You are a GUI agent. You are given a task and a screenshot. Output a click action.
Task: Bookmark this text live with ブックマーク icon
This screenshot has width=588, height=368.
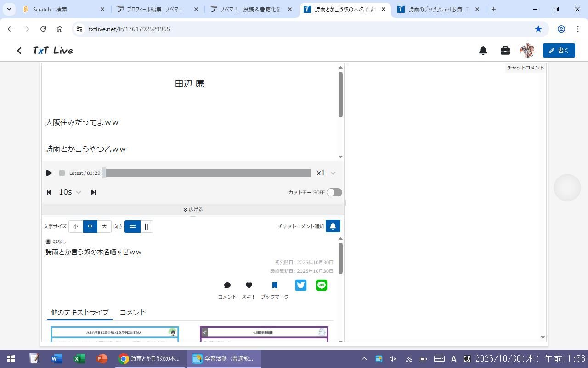tap(275, 286)
